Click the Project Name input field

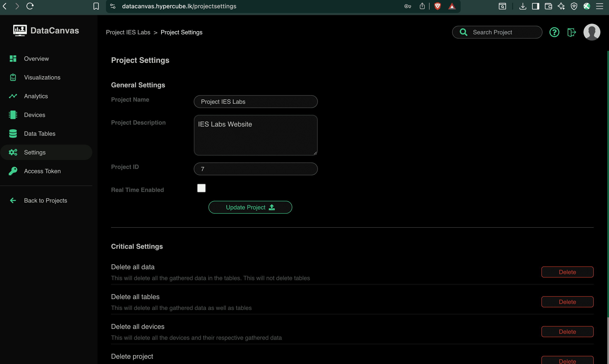pyautogui.click(x=256, y=102)
